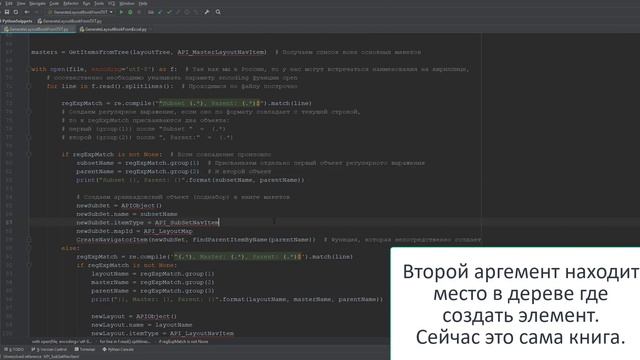This screenshot has width=640, height=360.
Task: Click the line 'newSubSet.mapId = API_LayoutMap'
Action: tap(134, 231)
